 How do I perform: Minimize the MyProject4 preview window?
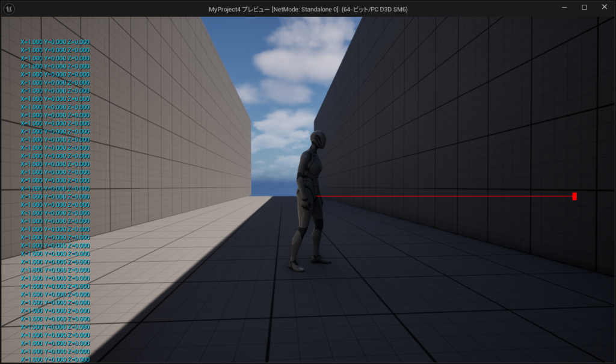coord(564,8)
